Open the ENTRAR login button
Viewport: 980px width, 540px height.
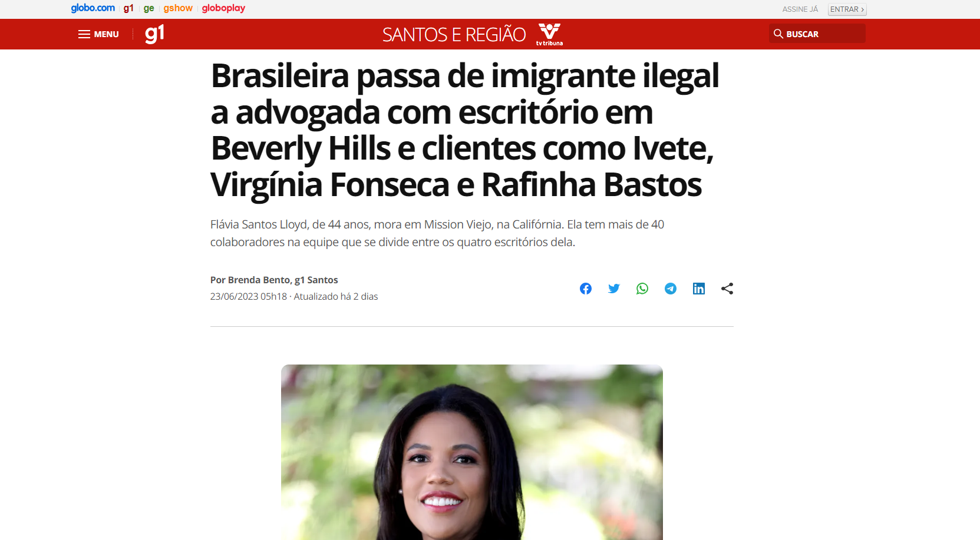click(847, 9)
